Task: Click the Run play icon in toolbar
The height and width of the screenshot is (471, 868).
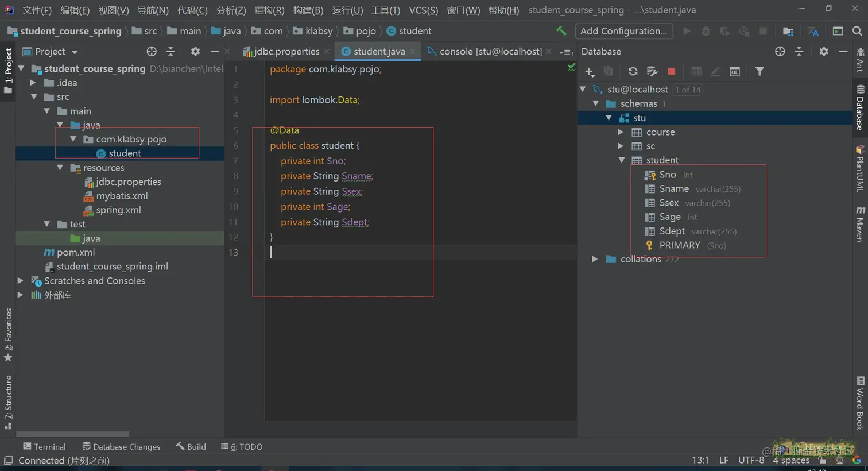Action: tap(687, 31)
